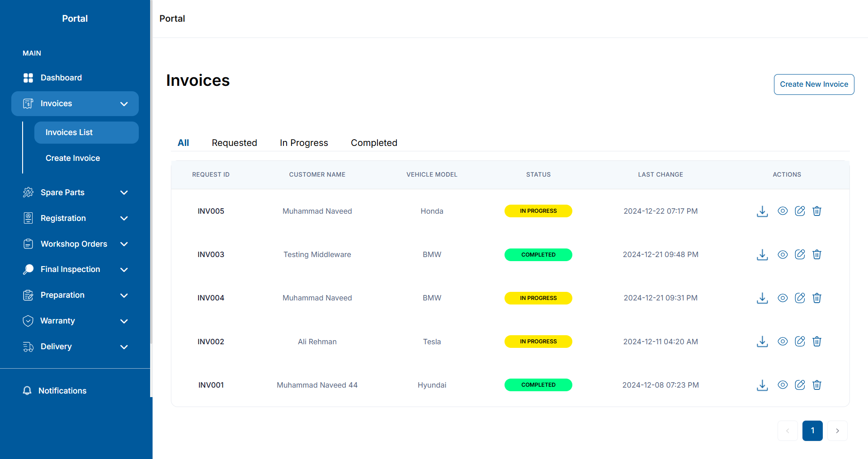View invoice INV004 with eye icon
The width and height of the screenshot is (868, 459).
pyautogui.click(x=783, y=298)
